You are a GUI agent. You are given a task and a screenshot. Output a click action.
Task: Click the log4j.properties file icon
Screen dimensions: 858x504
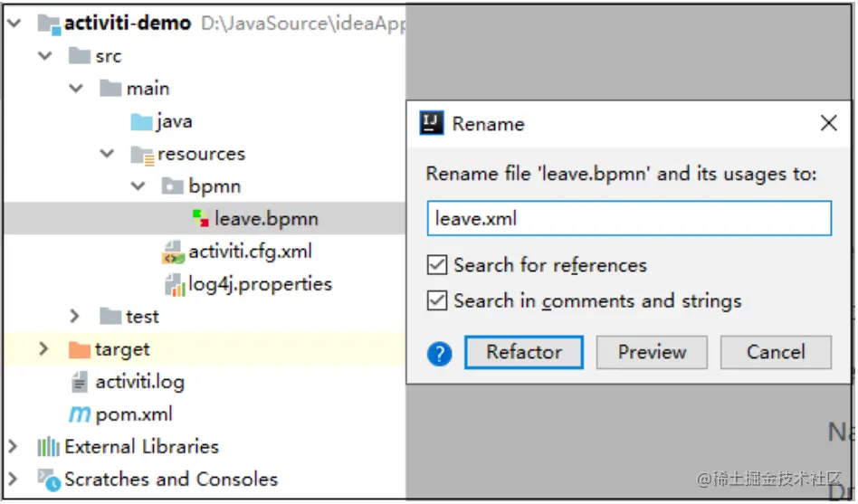tap(174, 284)
